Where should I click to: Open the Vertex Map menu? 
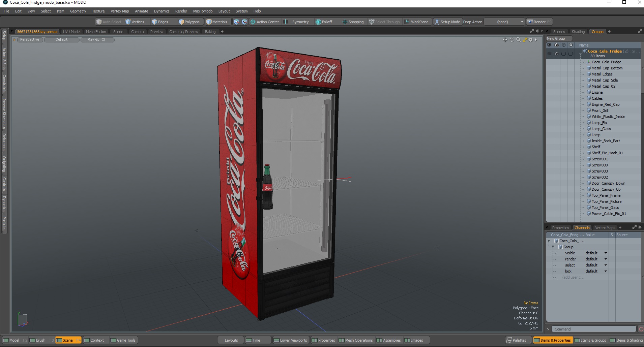tap(120, 11)
